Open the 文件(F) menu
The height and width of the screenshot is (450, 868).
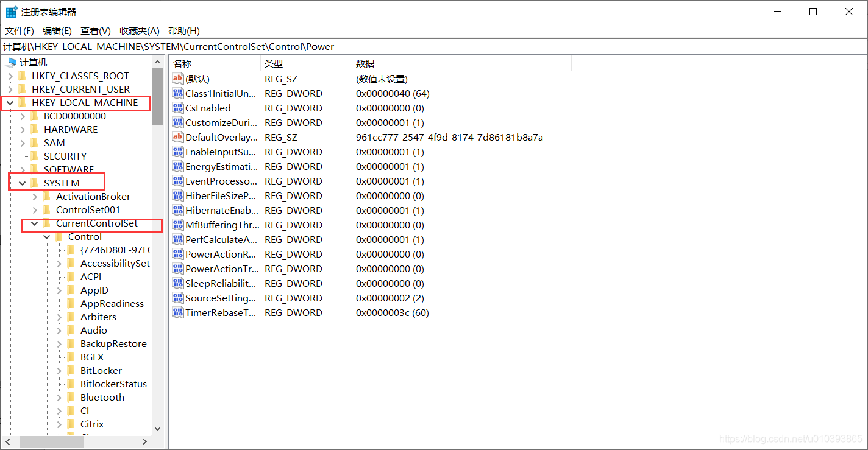coord(20,30)
